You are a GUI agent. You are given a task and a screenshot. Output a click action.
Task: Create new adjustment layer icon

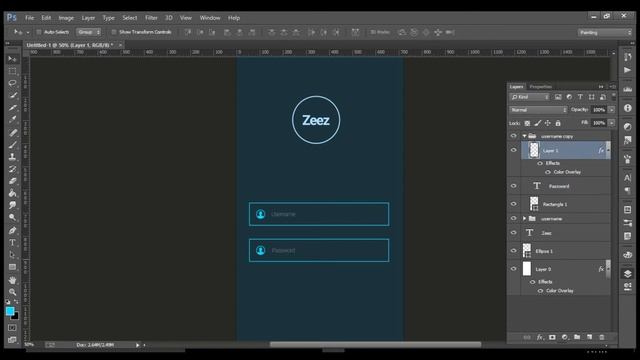564,337
